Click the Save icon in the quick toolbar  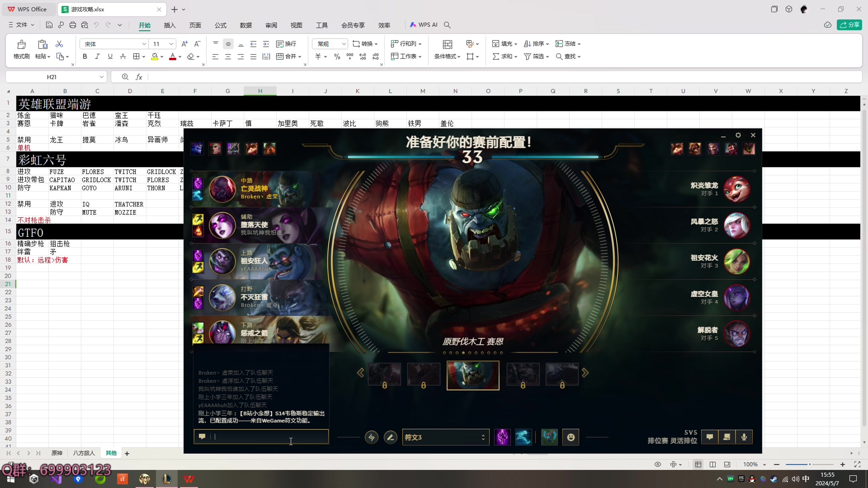(49, 25)
